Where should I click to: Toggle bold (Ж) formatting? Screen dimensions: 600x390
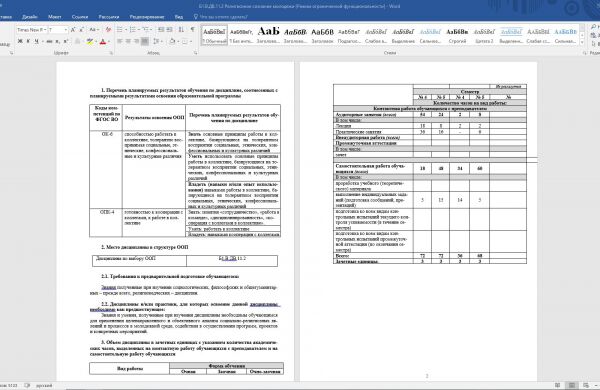pos(20,41)
